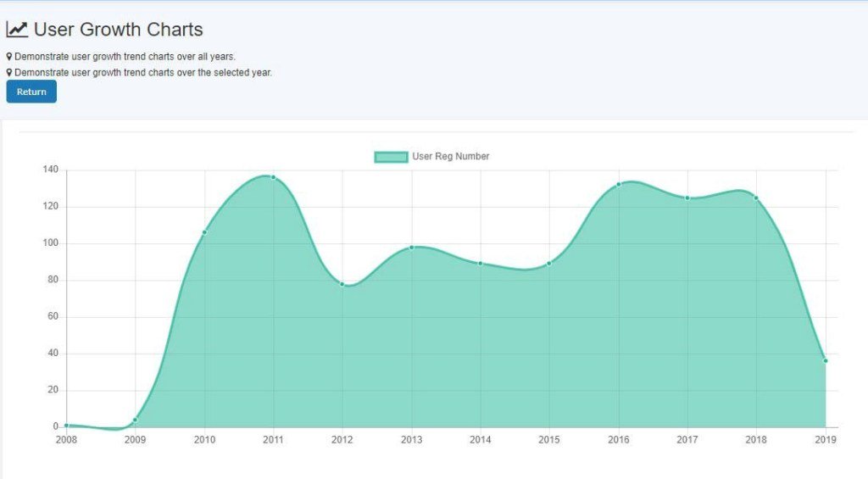Select the 2014 data point
The height and width of the screenshot is (479, 868).
[481, 264]
